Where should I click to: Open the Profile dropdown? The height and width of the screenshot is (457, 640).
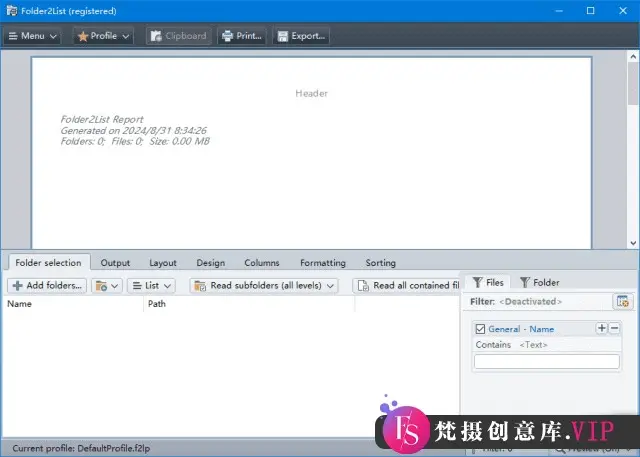click(x=104, y=36)
